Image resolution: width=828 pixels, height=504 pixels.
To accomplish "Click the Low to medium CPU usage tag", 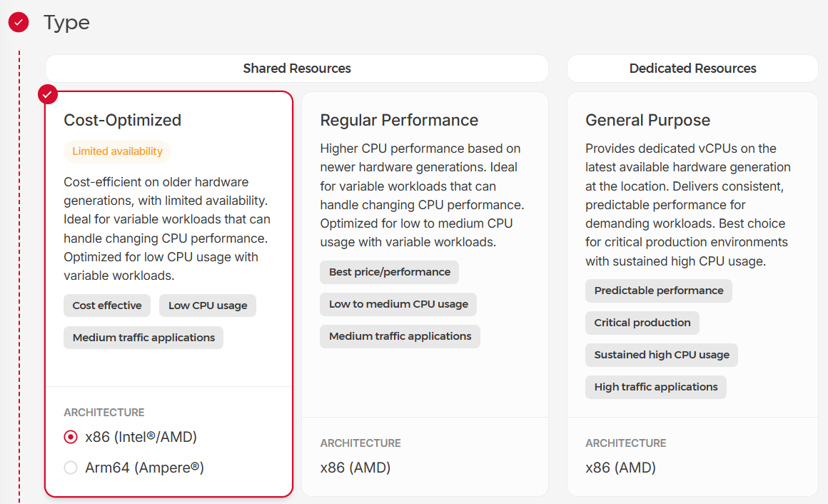I will [398, 304].
